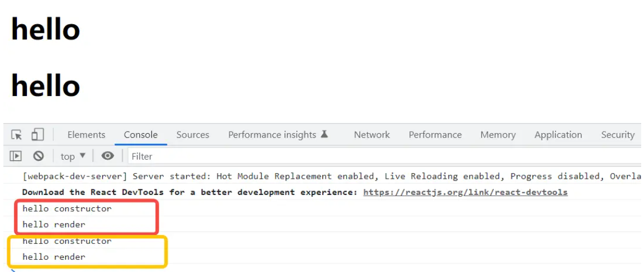644x272 pixels.
Task: Click the console prompt arrow
Action: (x=13, y=270)
